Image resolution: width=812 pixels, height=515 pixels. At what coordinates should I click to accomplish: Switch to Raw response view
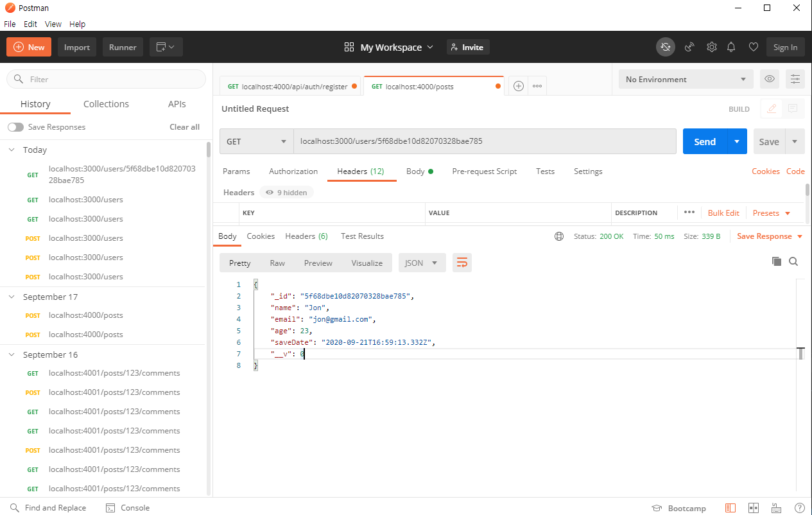click(277, 263)
